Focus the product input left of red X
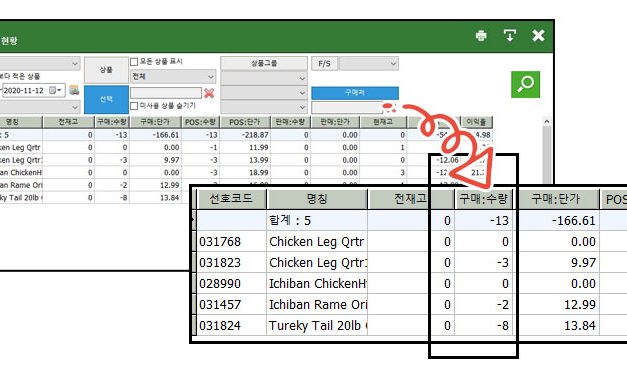627x375 pixels. (166, 93)
